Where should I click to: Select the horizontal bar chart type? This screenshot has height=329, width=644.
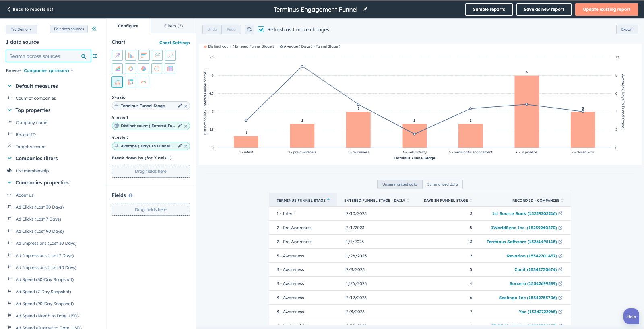[144, 56]
